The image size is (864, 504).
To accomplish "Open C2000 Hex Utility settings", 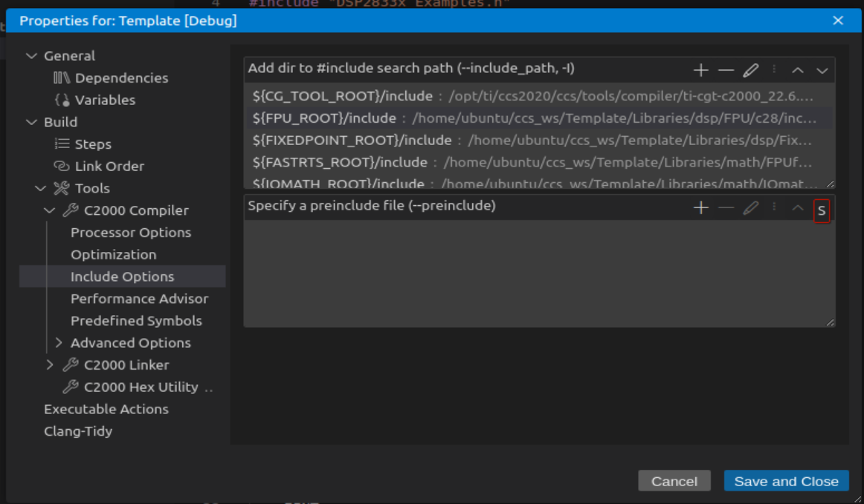I will (141, 387).
